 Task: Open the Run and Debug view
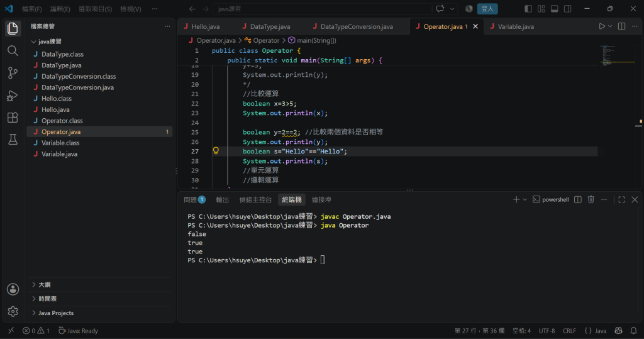pos(13,96)
